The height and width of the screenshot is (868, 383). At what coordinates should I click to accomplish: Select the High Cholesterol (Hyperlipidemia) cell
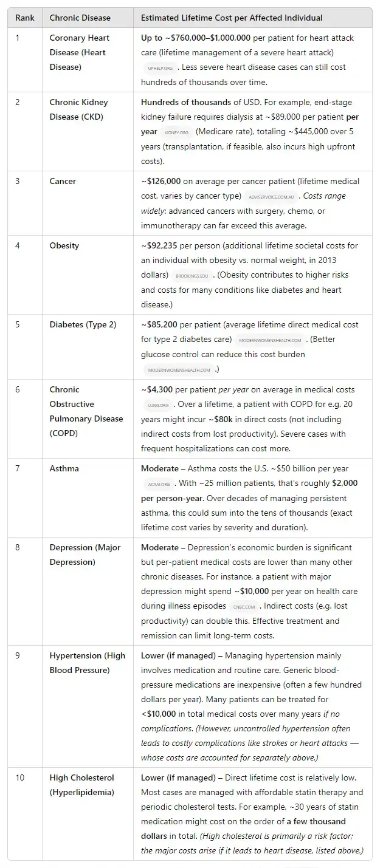(x=81, y=785)
